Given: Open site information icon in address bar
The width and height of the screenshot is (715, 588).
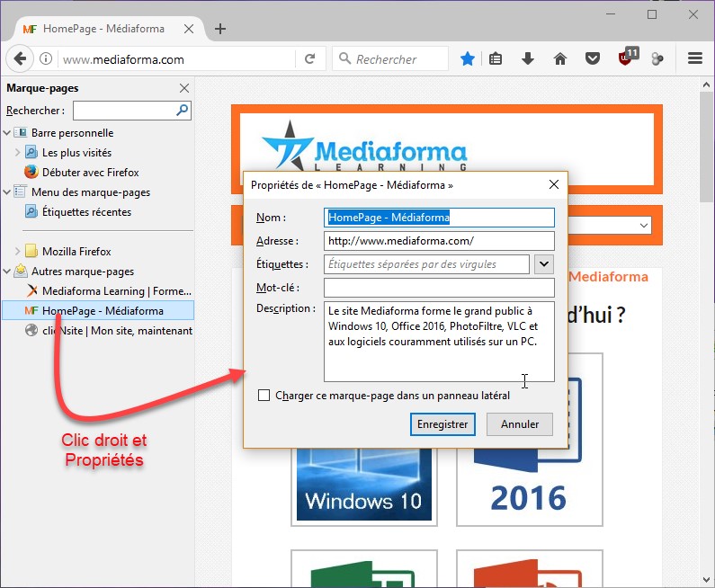Looking at the screenshot, I should coord(46,58).
